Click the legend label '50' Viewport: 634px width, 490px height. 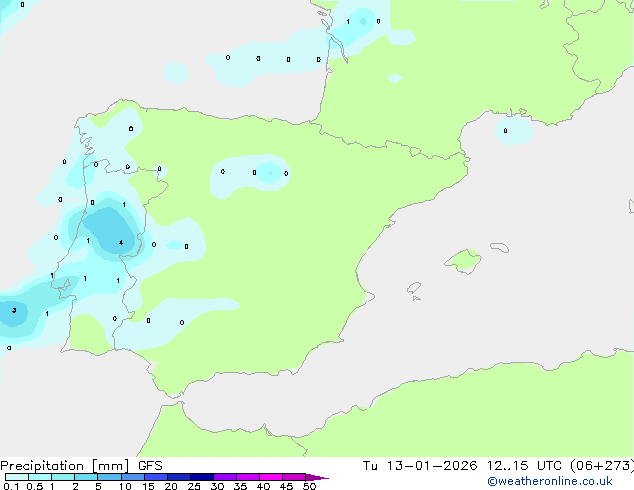pyautogui.click(x=309, y=486)
